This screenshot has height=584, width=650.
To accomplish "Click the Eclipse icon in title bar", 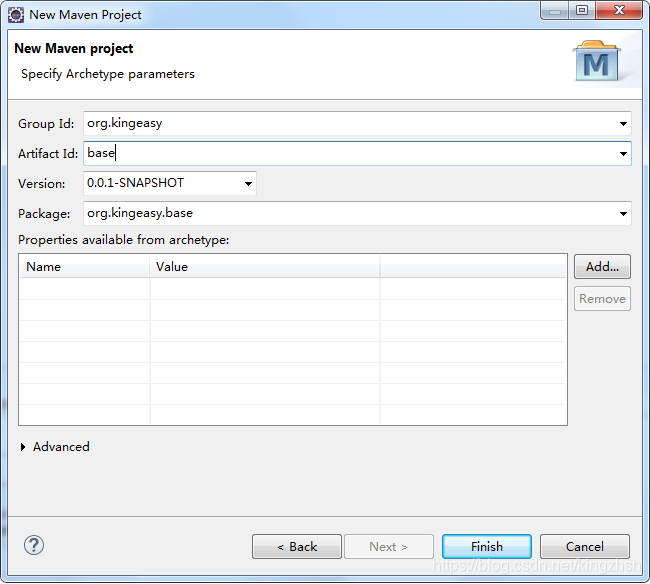I will click(x=16, y=15).
